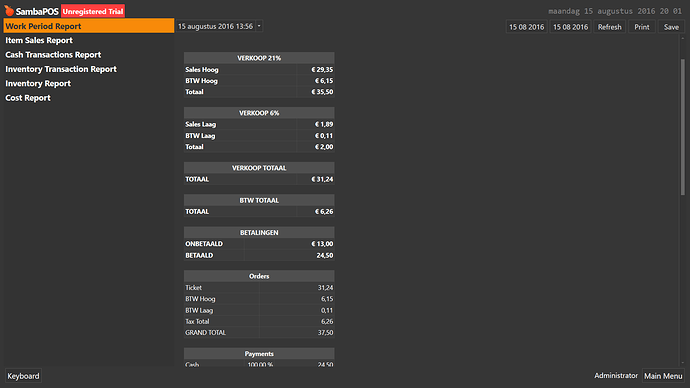Click the Unregistered Trial badge
690x388 pixels.
(93, 11)
